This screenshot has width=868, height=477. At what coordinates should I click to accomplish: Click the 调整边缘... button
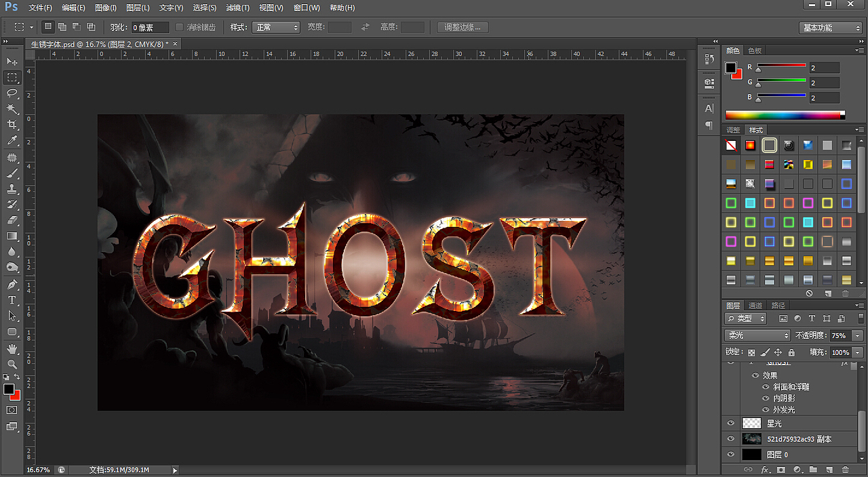(462, 27)
